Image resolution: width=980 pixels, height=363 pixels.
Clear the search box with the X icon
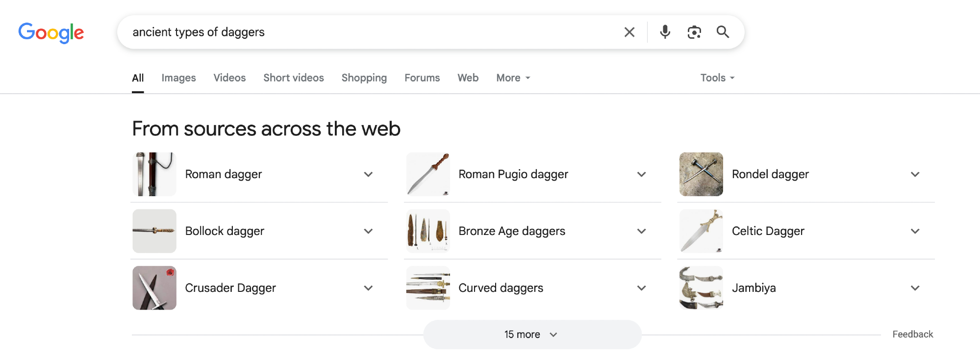coord(629,32)
